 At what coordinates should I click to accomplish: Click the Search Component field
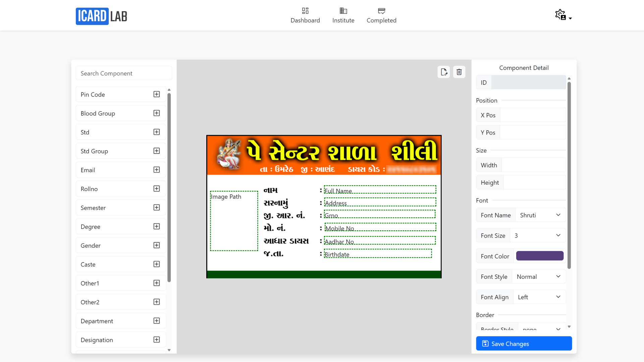click(124, 73)
